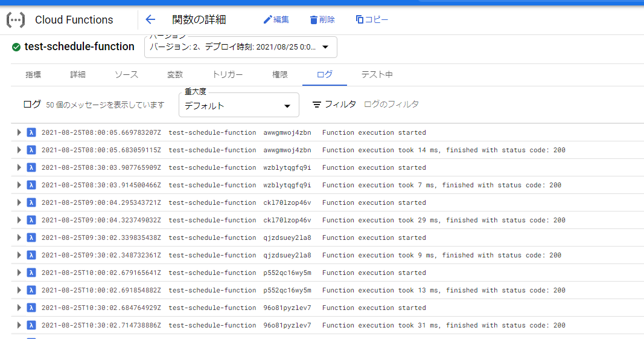Click 'took 13 ms' status message
Screen dimensions: 644x339
444,290
